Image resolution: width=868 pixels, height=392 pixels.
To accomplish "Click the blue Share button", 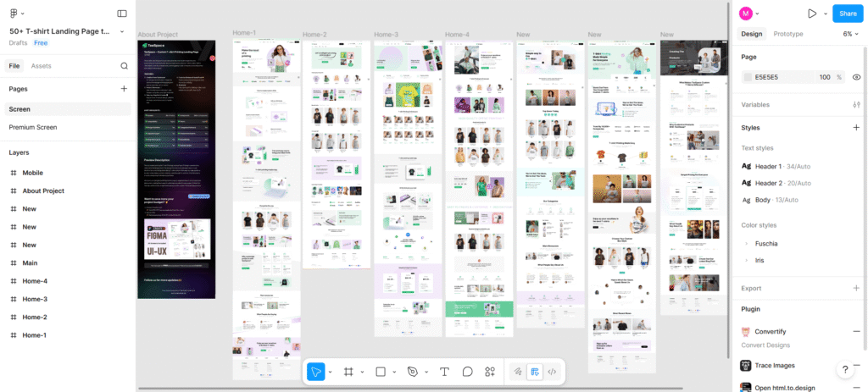I will pyautogui.click(x=846, y=14).
